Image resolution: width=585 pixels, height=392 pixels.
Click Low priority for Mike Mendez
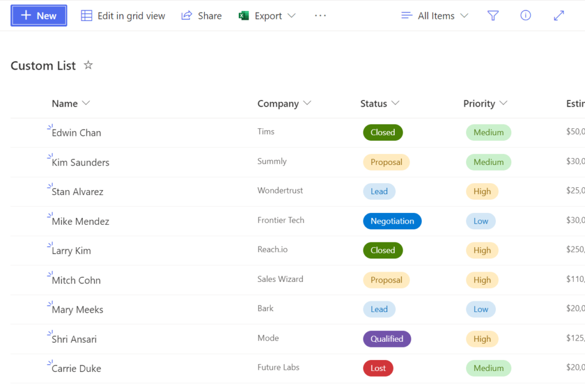[480, 221]
